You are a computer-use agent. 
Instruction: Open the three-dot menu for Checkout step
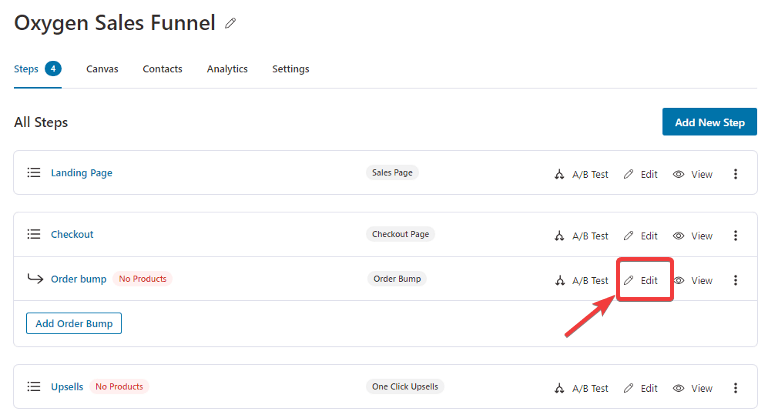[x=735, y=236]
